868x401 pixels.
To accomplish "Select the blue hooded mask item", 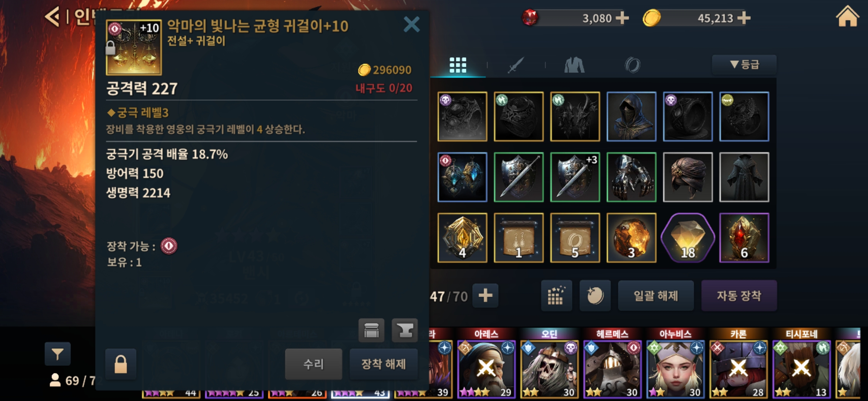I will 631,117.
